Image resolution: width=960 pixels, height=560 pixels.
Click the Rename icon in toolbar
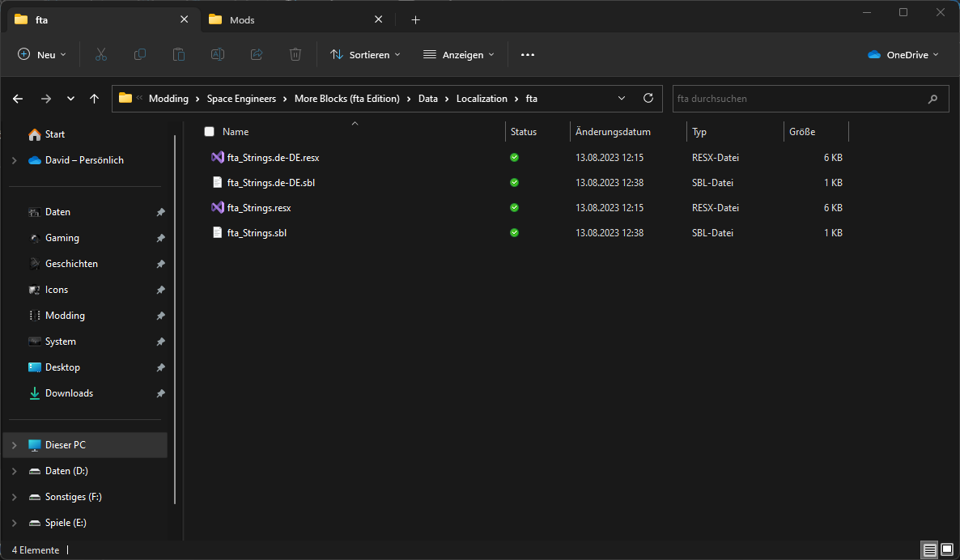click(218, 54)
